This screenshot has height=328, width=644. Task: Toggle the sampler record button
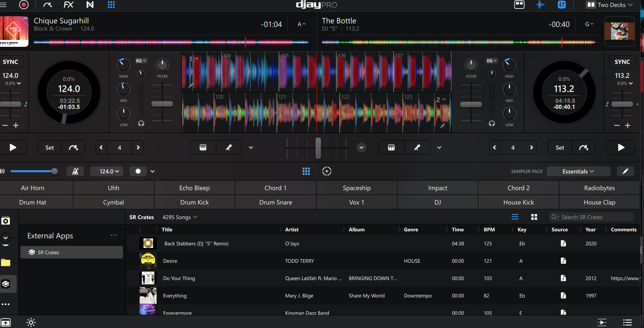coord(138,171)
